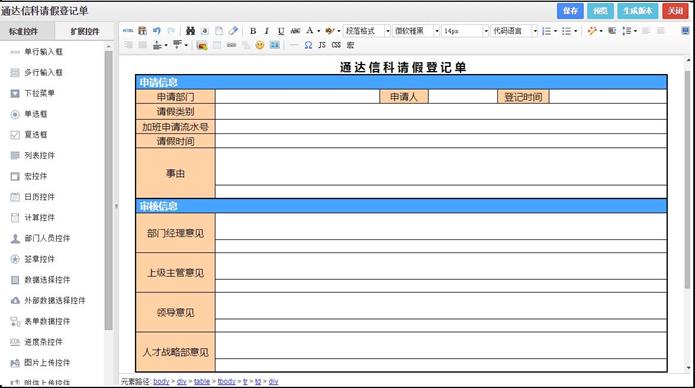Open the JS script editor

[322, 45]
